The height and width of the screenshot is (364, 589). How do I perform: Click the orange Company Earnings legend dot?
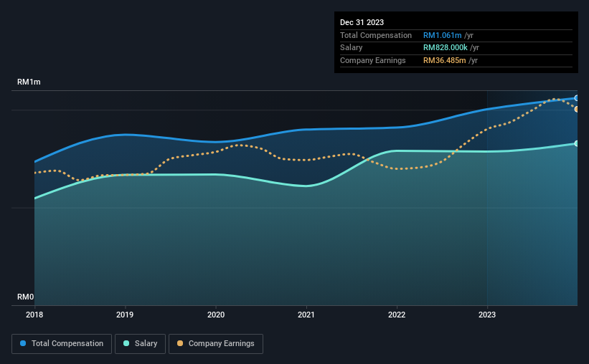click(180, 343)
